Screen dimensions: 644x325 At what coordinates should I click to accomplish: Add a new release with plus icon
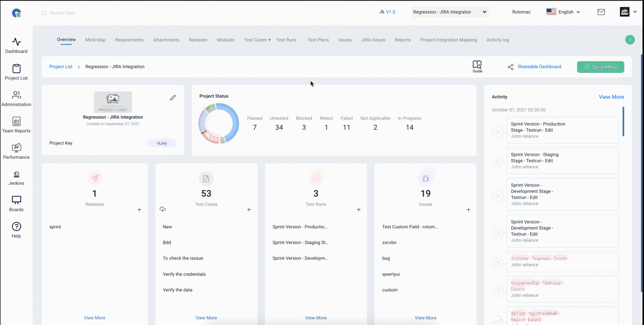(x=139, y=210)
